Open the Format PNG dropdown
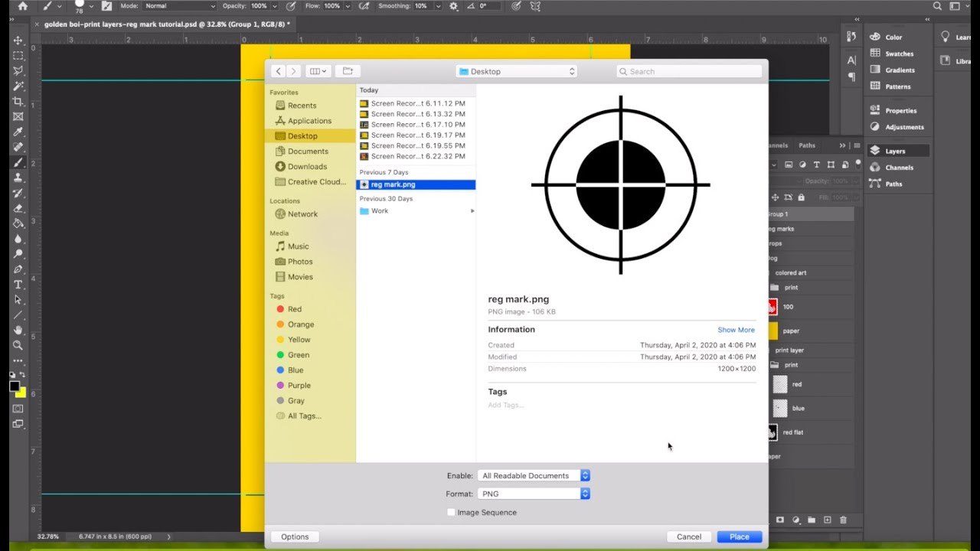980x551 pixels. click(x=534, y=494)
